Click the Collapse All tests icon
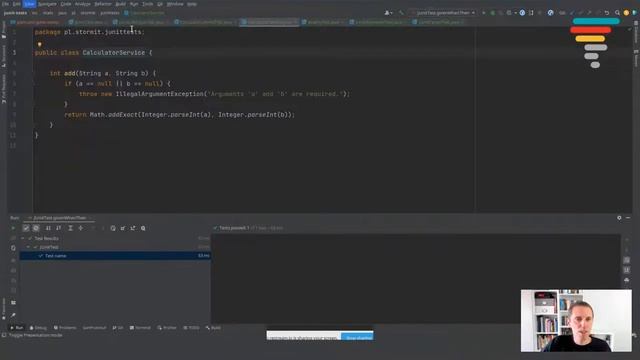The image size is (640, 360). pos(80,228)
